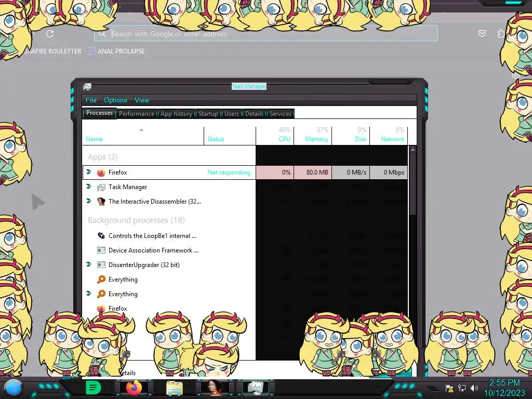Open the Action Center flag icon
Viewport: 532px width, 399px height.
[449, 388]
